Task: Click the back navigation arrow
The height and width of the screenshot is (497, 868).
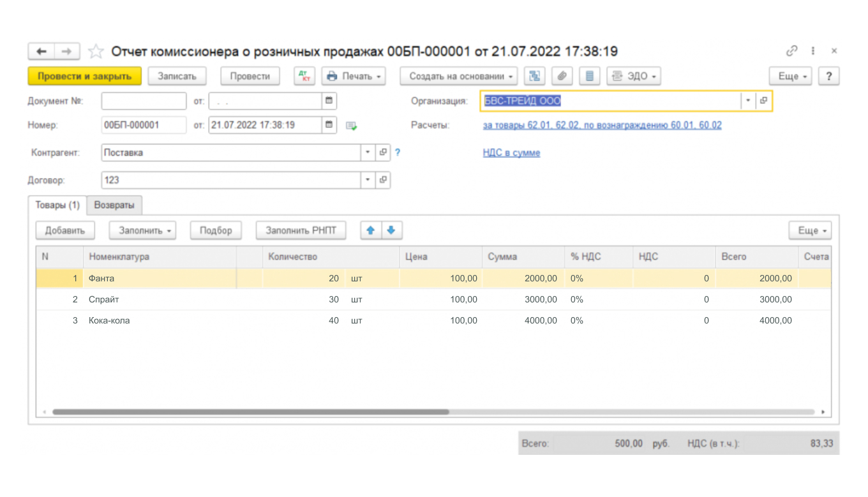Action: (x=41, y=52)
